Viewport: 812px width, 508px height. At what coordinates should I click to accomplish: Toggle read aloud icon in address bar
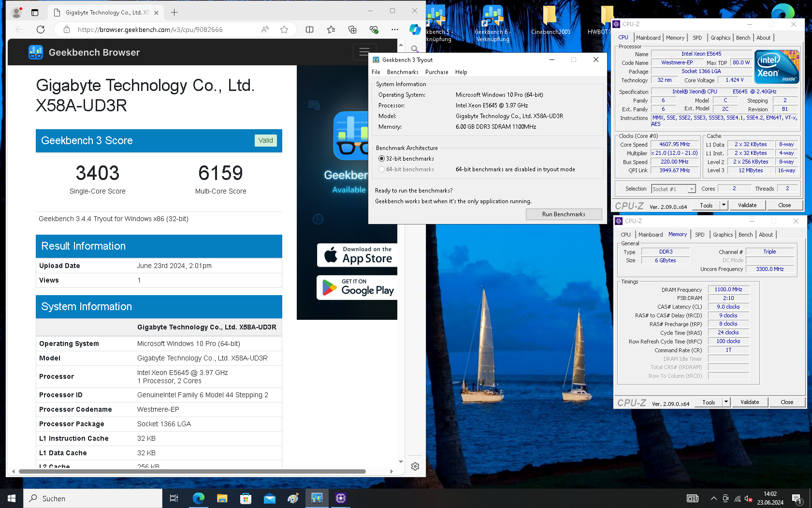[265, 30]
